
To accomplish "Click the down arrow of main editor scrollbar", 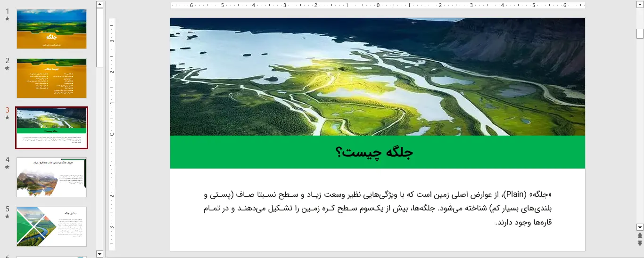I will point(640,226).
